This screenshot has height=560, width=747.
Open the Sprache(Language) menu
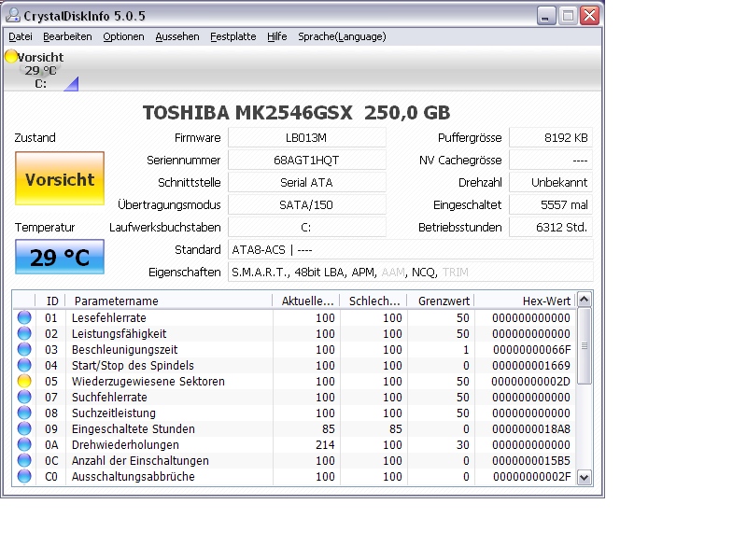[342, 36]
